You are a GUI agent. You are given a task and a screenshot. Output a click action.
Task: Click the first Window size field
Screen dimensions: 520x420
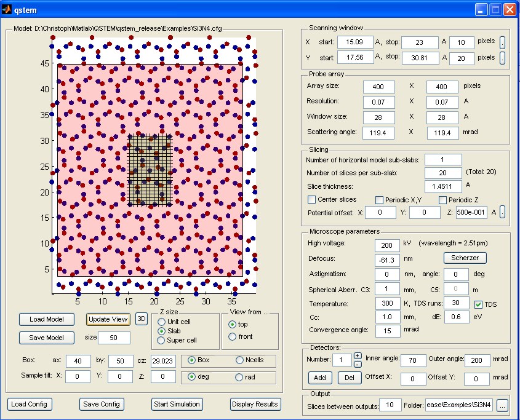378,117
